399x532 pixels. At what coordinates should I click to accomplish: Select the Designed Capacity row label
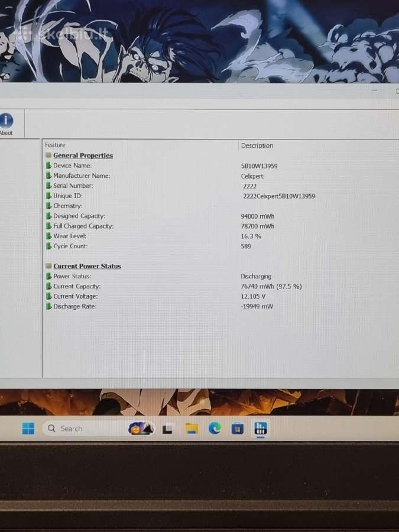pos(79,216)
